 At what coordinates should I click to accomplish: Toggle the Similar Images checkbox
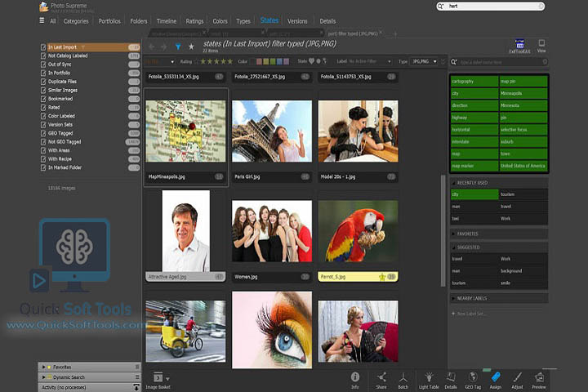tap(43, 91)
